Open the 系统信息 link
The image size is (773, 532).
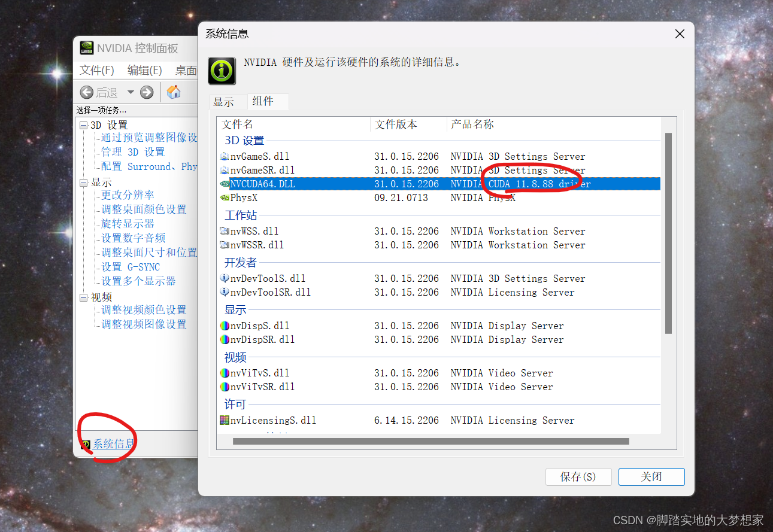pos(114,444)
